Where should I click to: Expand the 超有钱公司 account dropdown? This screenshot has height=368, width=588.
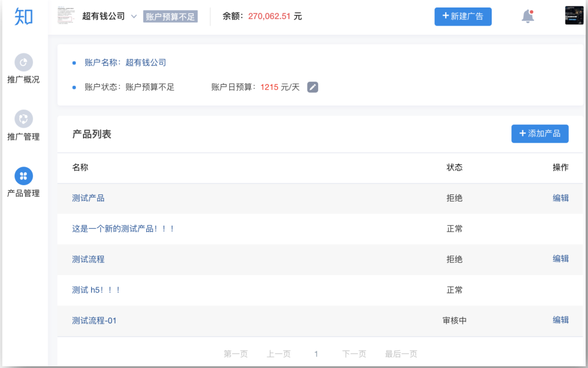point(134,16)
